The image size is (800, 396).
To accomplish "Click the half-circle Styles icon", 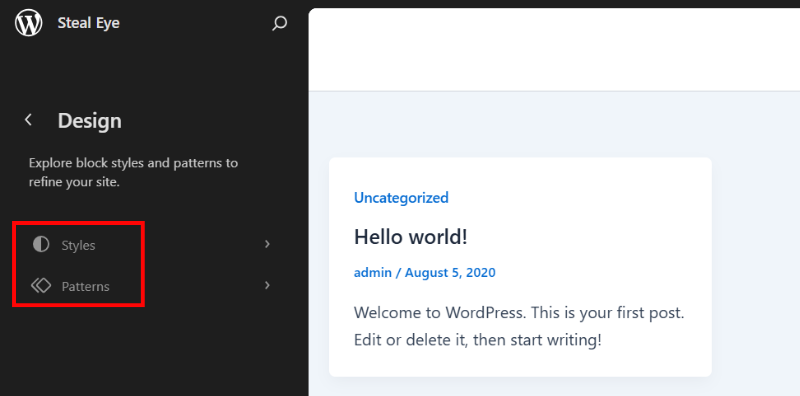I will (41, 244).
